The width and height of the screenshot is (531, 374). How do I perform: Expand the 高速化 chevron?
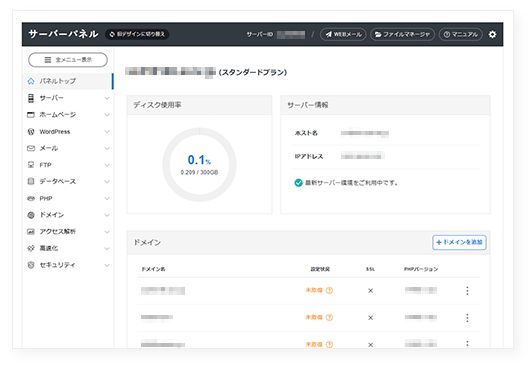point(107,248)
